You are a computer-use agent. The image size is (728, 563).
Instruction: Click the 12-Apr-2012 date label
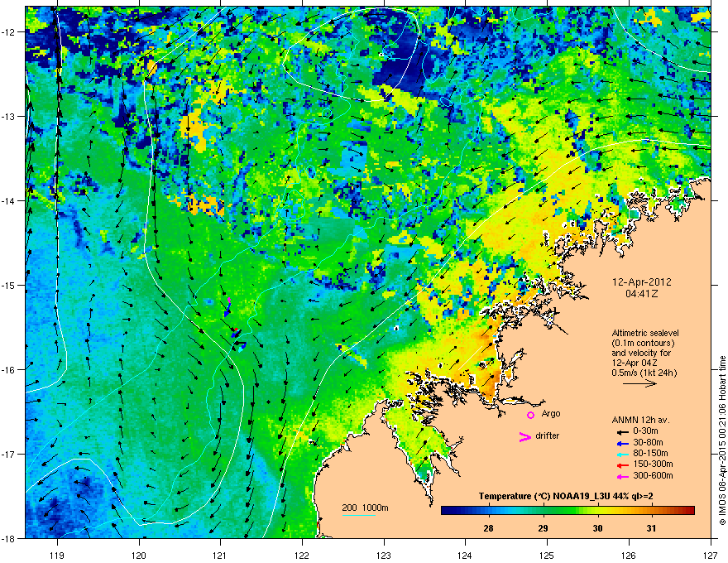pos(642,282)
